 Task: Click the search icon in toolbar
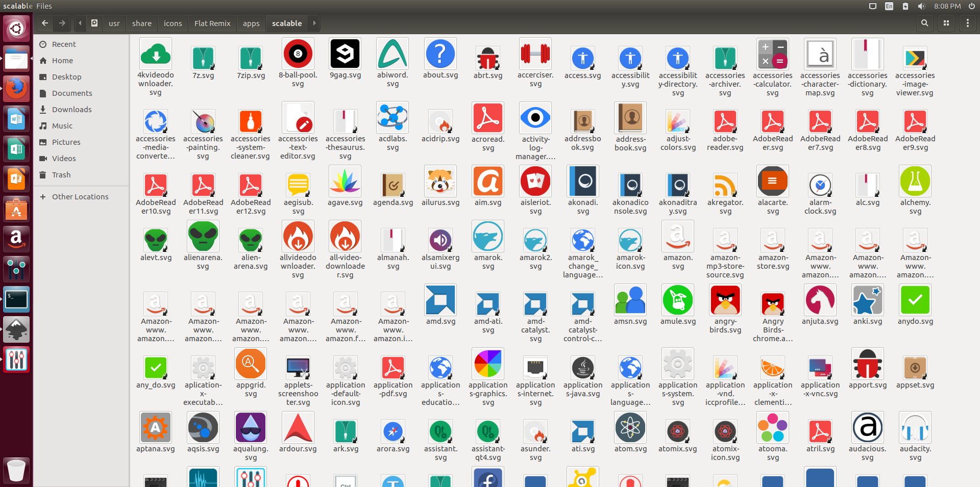coord(924,23)
